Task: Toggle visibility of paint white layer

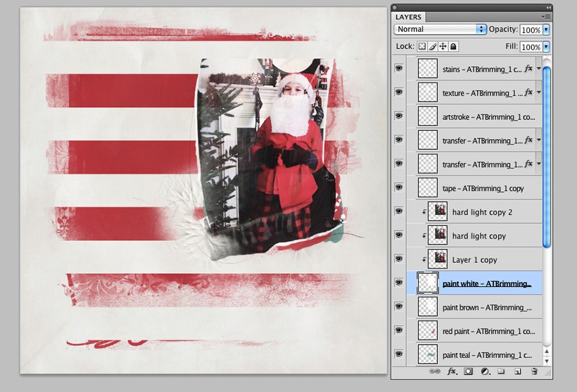Action: point(399,283)
